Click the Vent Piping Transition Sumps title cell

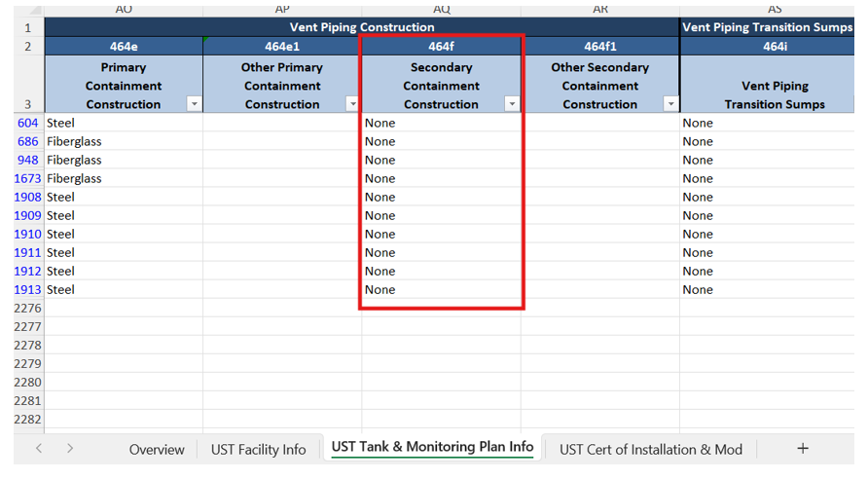point(767,27)
